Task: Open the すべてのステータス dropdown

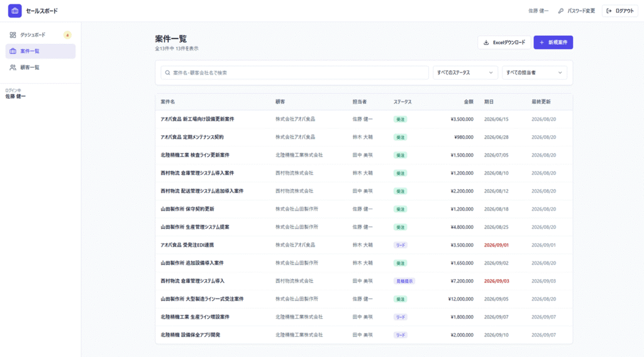Action: (465, 73)
